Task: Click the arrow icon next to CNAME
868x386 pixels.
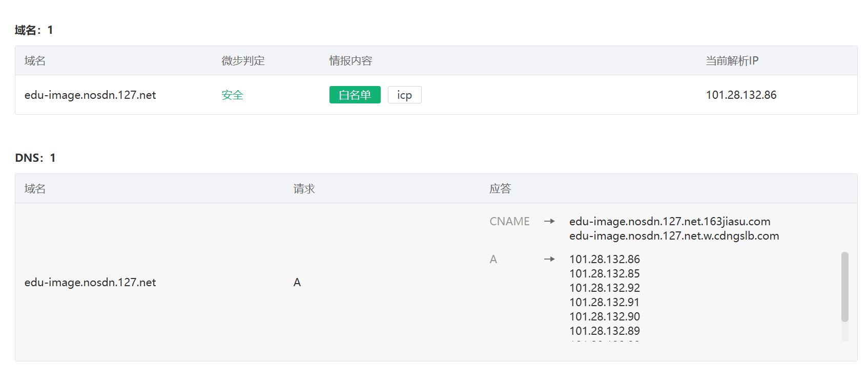Action: (549, 221)
